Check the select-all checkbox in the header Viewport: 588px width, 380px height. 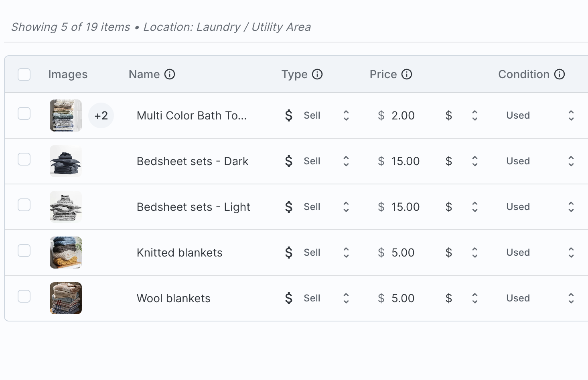[24, 74]
